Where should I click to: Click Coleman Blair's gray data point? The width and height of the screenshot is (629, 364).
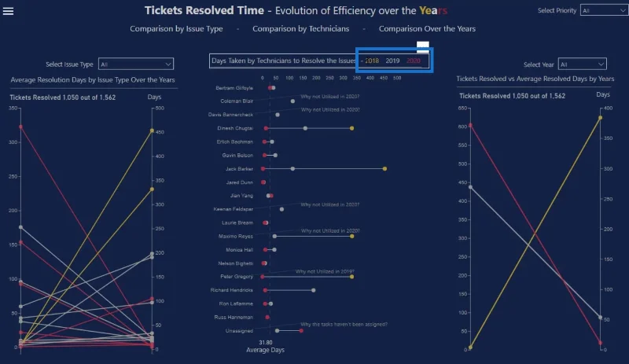point(292,101)
